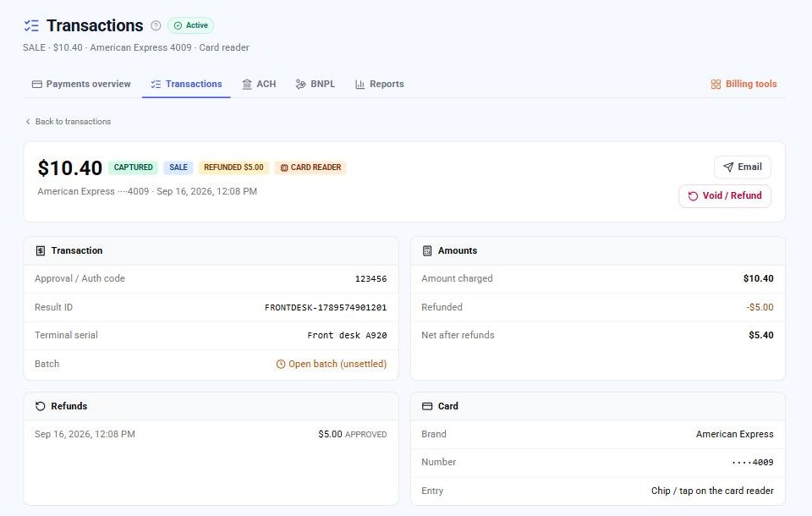Email the transaction receipt
This screenshot has height=516, width=812.
[742, 167]
